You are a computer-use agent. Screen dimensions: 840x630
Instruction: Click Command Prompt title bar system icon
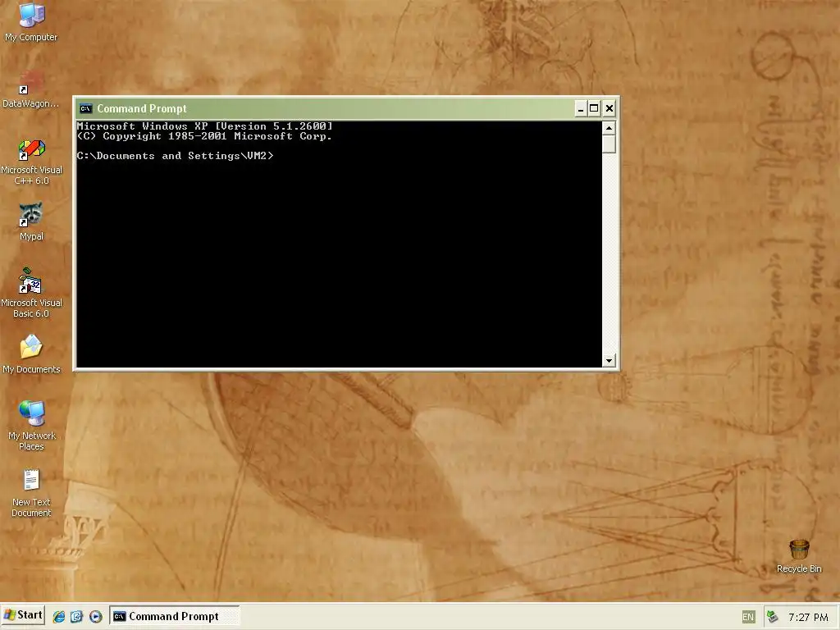point(85,109)
